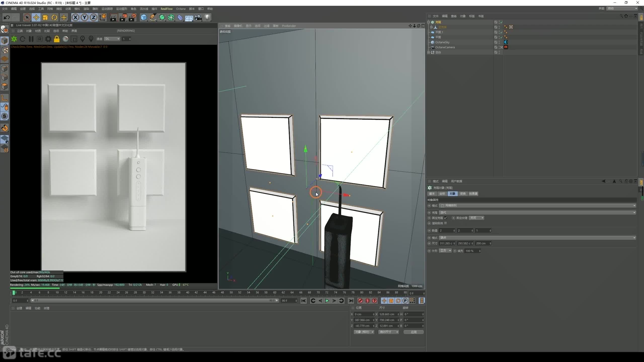Image resolution: width=644 pixels, height=362 pixels.
Task: Select the Live Selection tool
Action: point(27,17)
